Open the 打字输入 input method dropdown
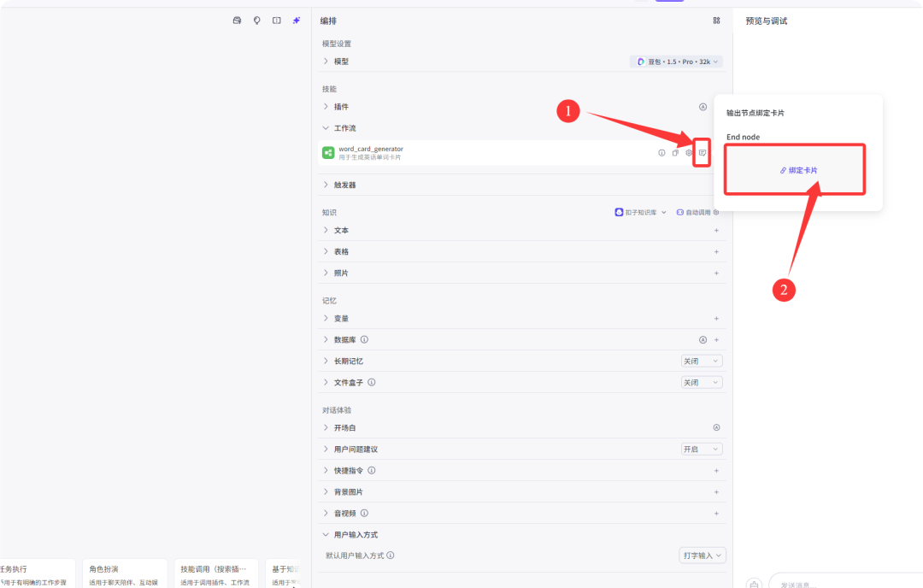Screen dimensions: 923x588 (702, 555)
